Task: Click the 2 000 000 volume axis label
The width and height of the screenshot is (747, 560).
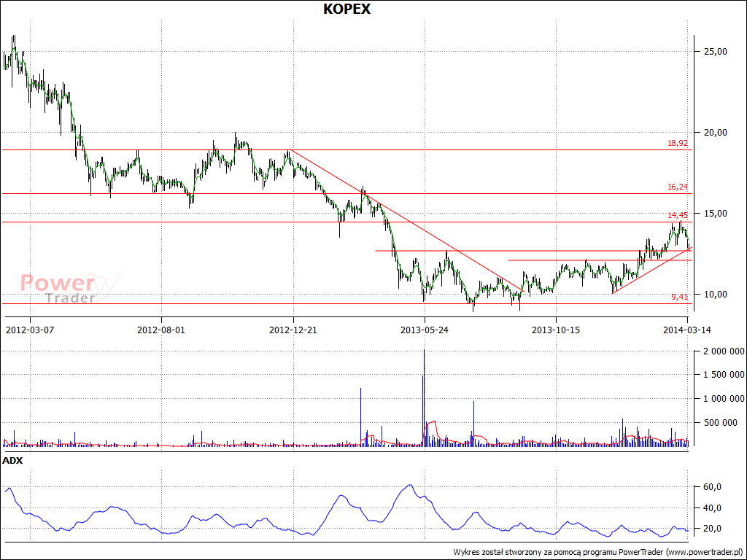Action: pos(723,351)
